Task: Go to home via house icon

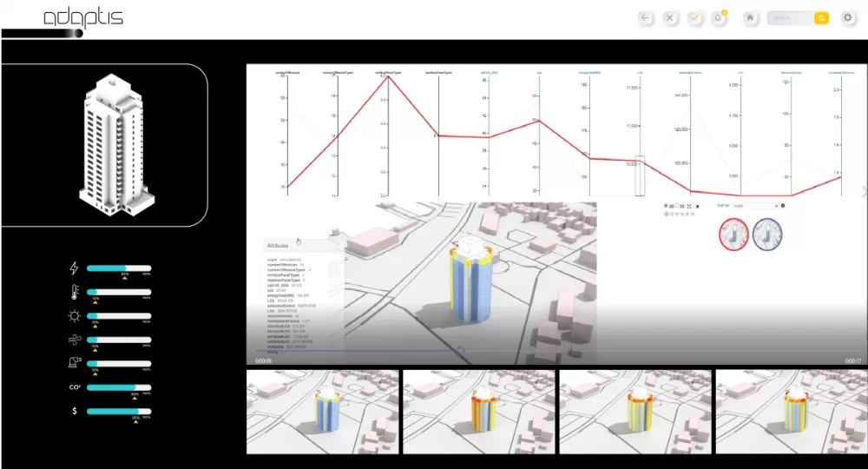Action: click(x=750, y=17)
